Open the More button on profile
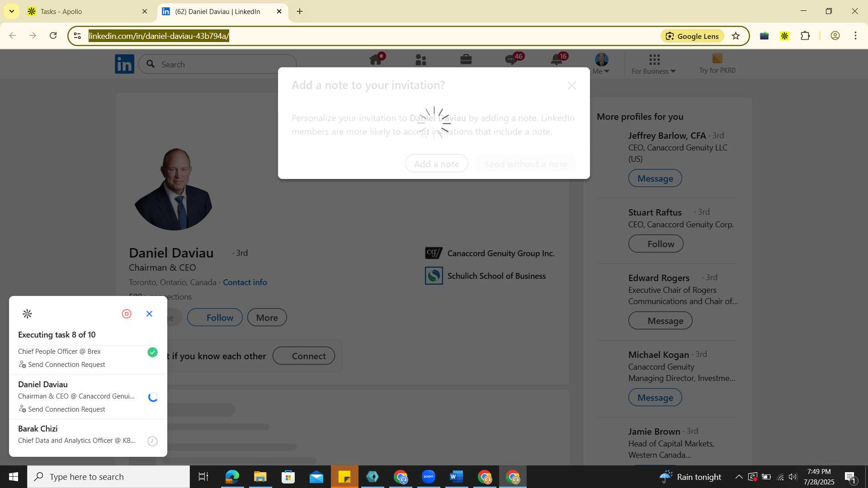 click(x=267, y=317)
